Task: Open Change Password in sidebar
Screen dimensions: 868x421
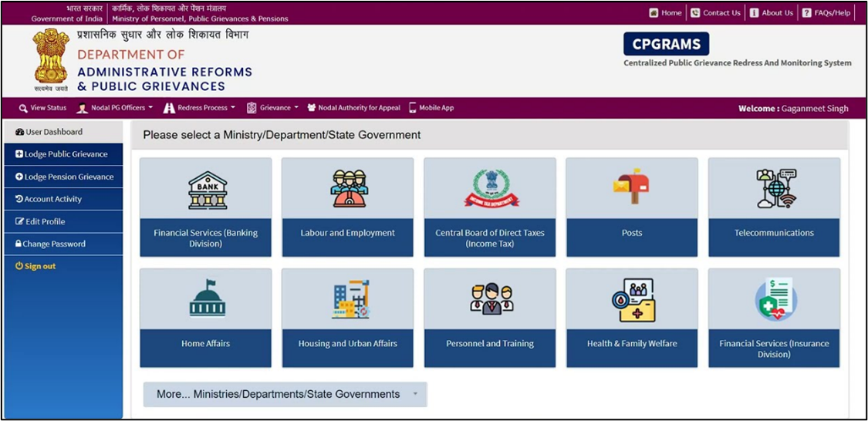Action: 64,244
